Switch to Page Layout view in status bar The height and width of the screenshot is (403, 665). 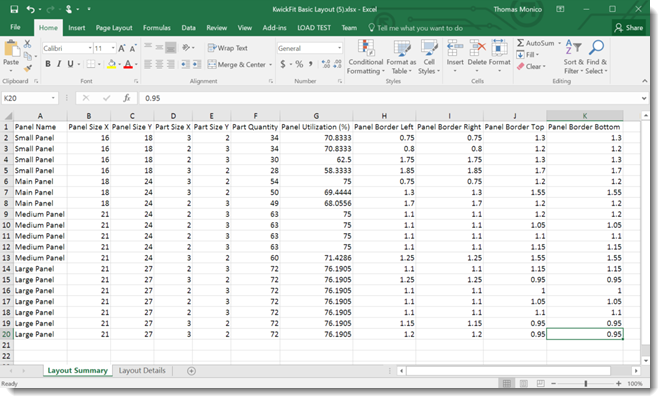(x=524, y=383)
